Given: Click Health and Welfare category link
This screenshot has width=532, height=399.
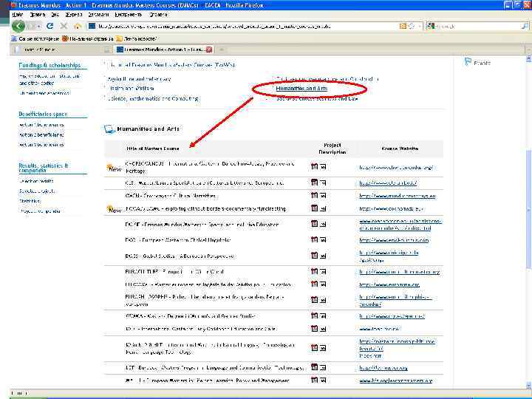Looking at the screenshot, I should (x=131, y=88).
